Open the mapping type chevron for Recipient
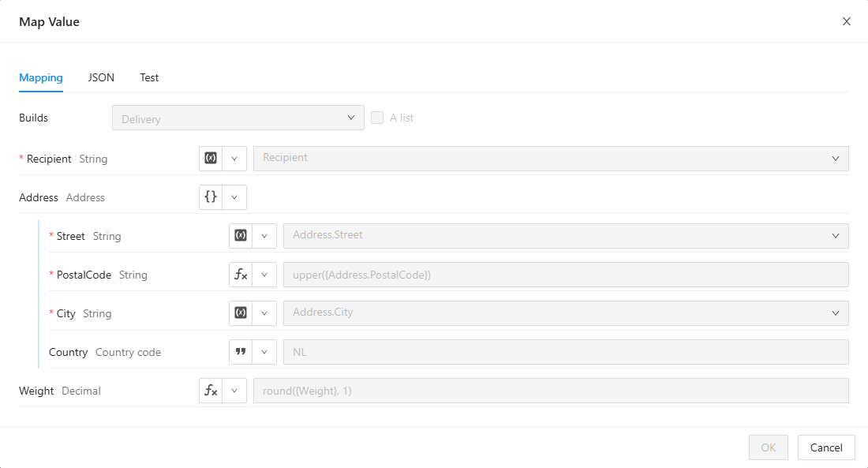The image size is (868, 468). [234, 159]
